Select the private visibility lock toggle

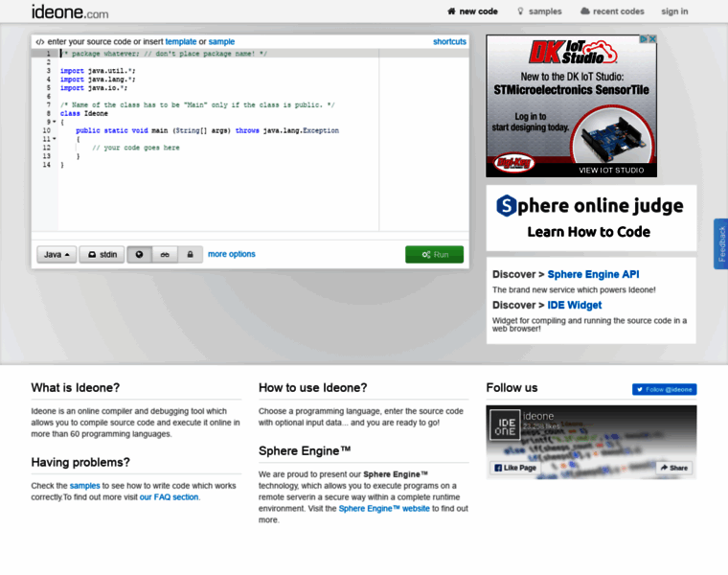pyautogui.click(x=190, y=255)
